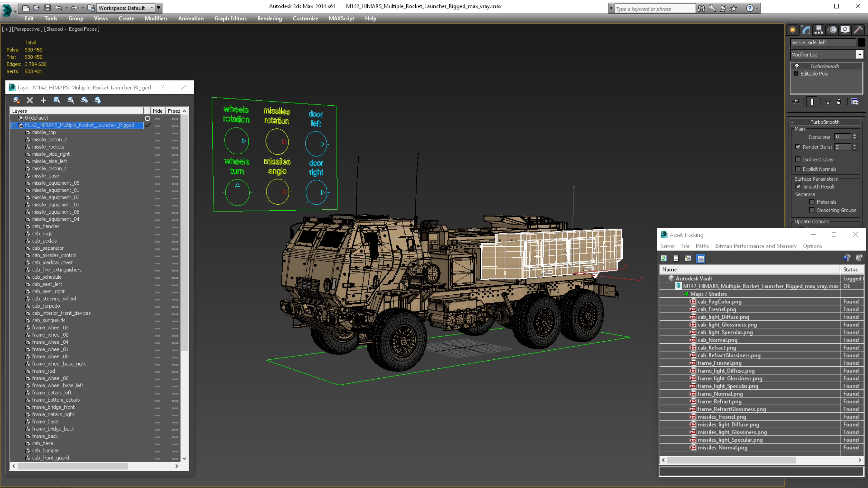868x488 pixels.
Task: Click the object name field missile_side_left
Action: (823, 42)
